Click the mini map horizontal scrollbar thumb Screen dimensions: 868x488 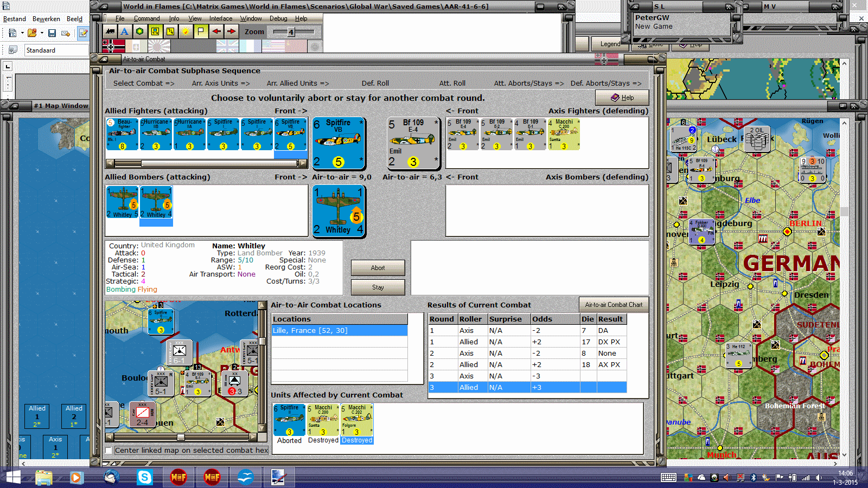click(x=181, y=436)
